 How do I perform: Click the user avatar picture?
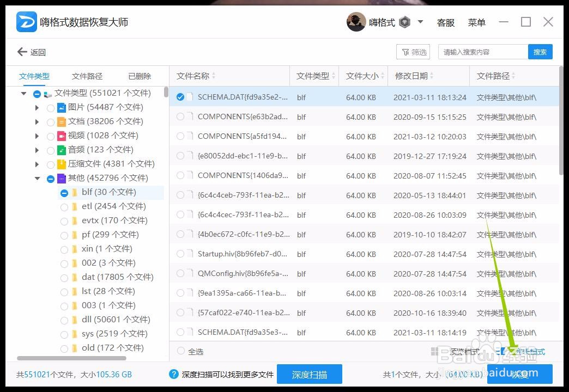click(x=357, y=21)
